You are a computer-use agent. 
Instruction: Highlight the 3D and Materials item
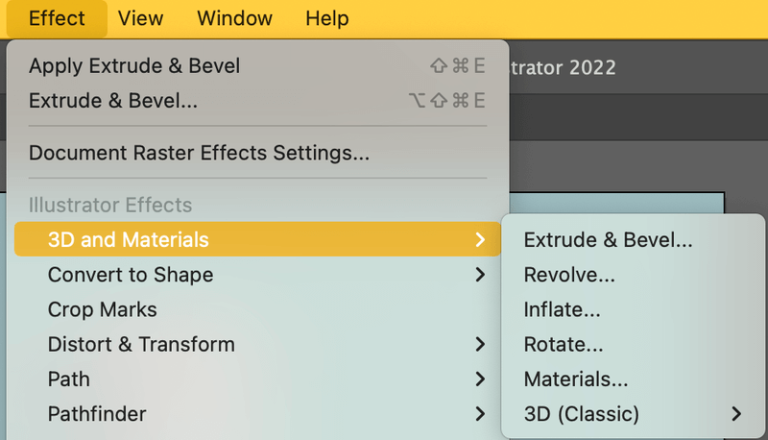(x=128, y=240)
